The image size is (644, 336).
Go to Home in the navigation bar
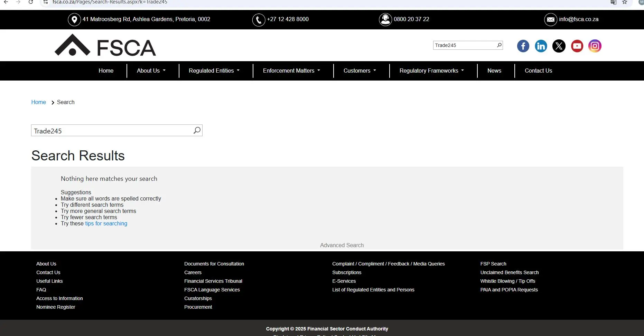point(106,71)
